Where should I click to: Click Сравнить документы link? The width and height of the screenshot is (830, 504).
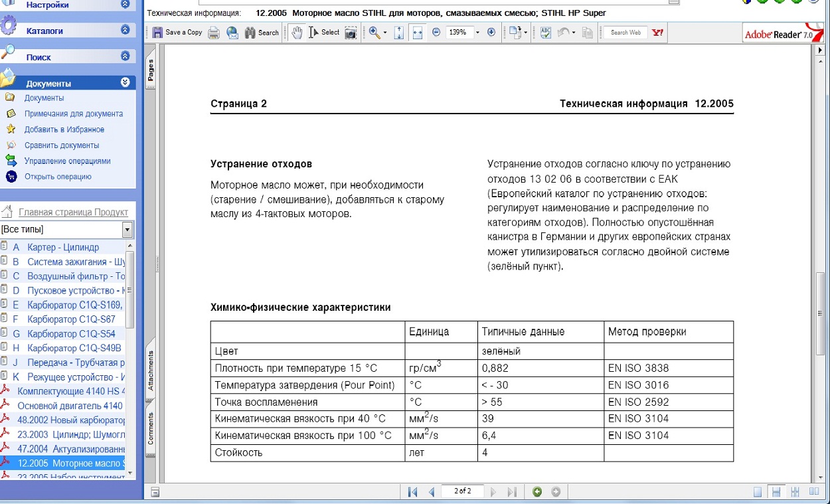point(62,145)
